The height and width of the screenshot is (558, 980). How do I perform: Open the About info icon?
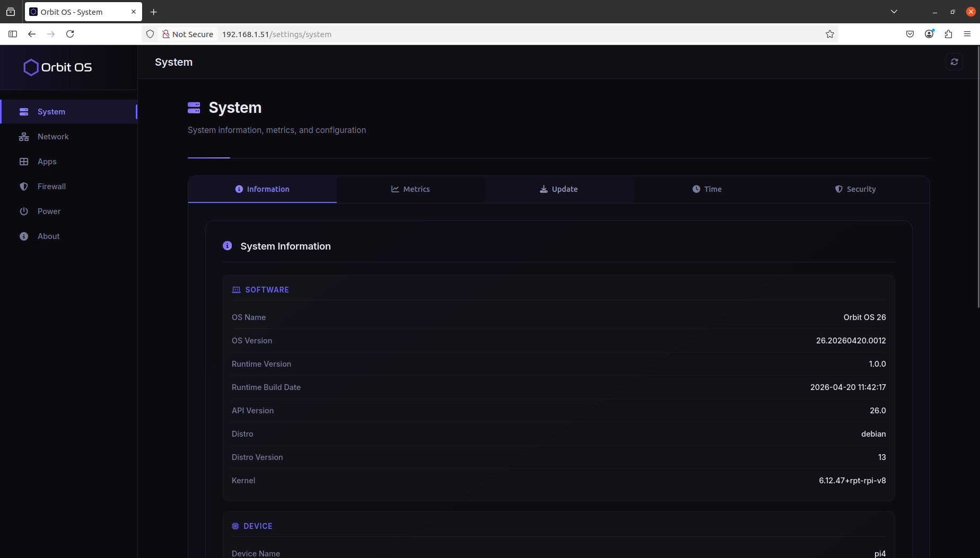(24, 236)
